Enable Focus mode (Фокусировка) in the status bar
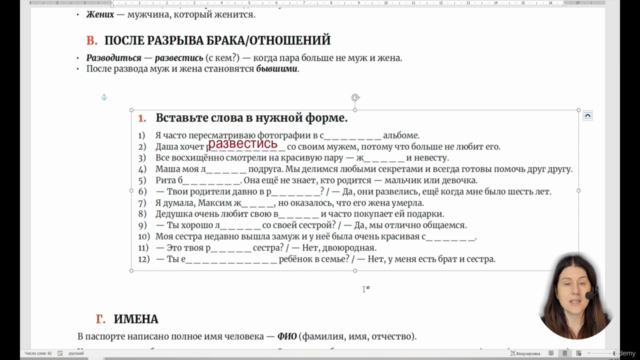Image resolution: width=640 pixels, height=360 pixels. [525, 353]
